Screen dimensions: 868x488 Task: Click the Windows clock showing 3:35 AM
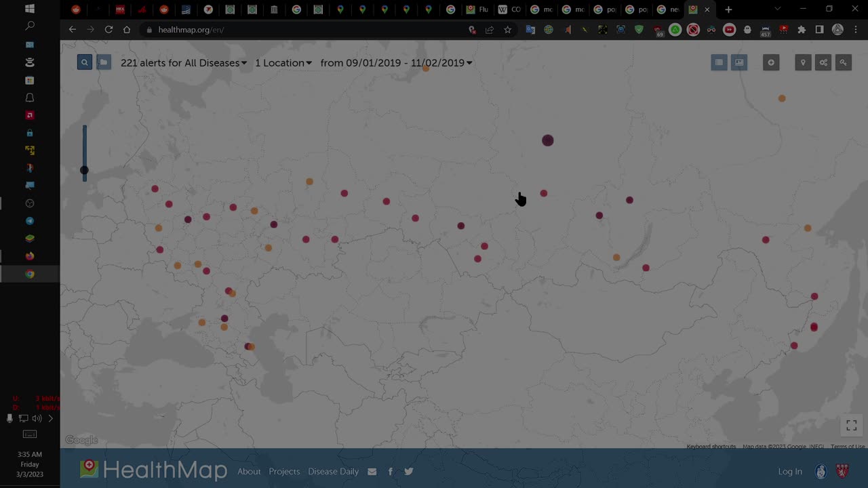coord(30,464)
